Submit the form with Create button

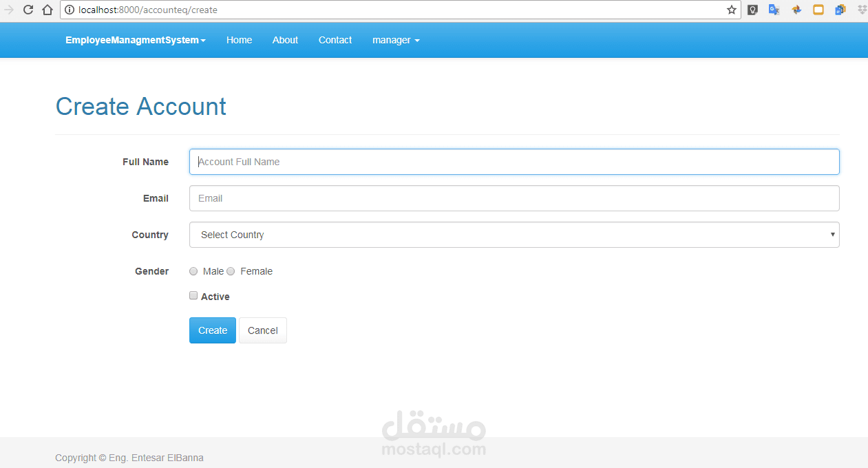[213, 330]
